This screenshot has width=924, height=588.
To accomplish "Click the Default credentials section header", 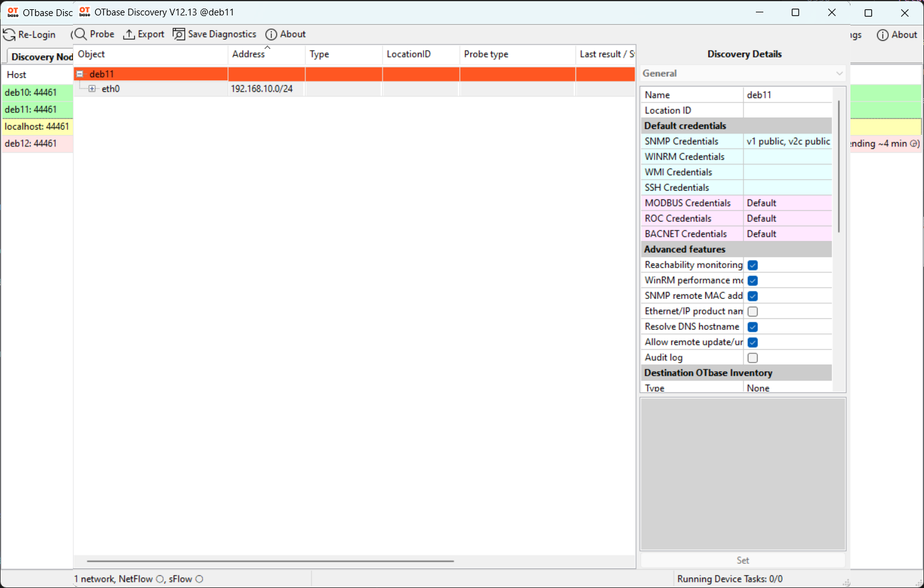I will click(x=736, y=125).
